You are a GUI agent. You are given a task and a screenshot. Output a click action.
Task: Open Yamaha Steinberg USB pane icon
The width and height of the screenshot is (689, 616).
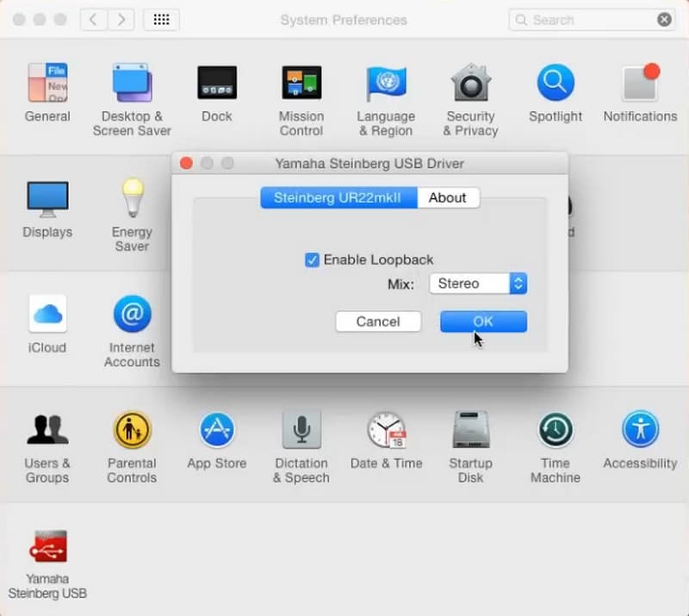(x=47, y=546)
